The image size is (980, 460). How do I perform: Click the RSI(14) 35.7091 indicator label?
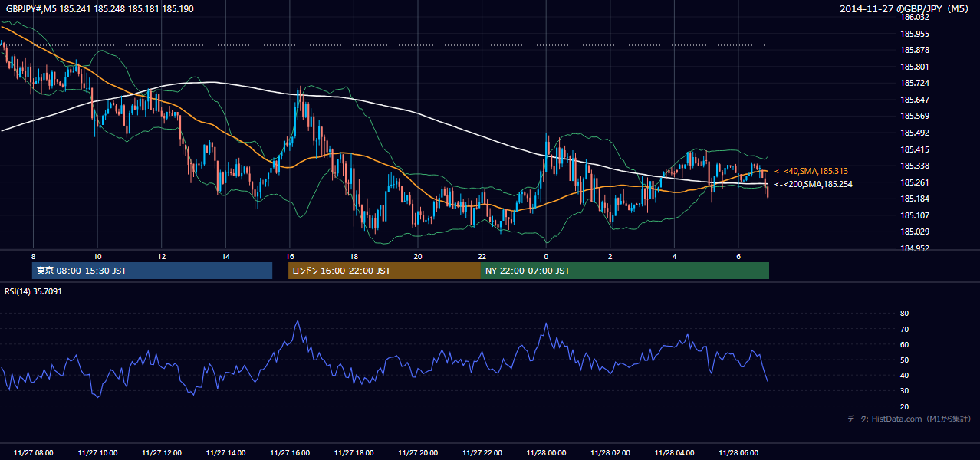click(34, 291)
